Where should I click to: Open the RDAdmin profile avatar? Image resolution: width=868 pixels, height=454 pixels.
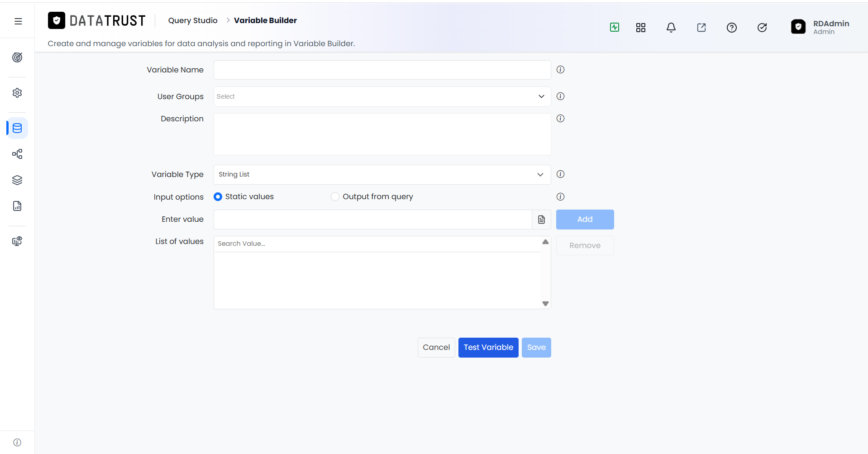[798, 27]
